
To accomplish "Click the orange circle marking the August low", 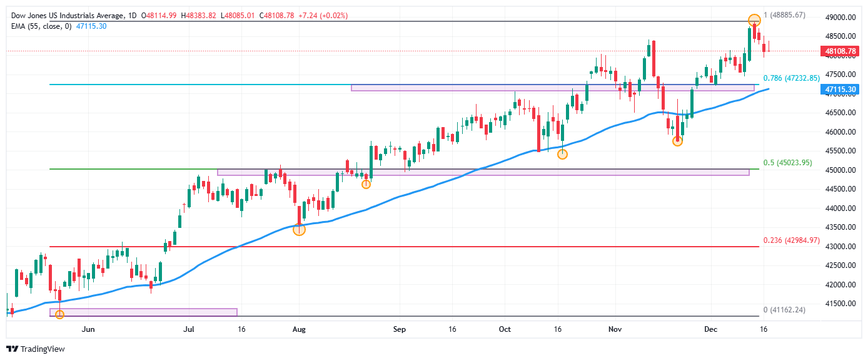I will (299, 230).
